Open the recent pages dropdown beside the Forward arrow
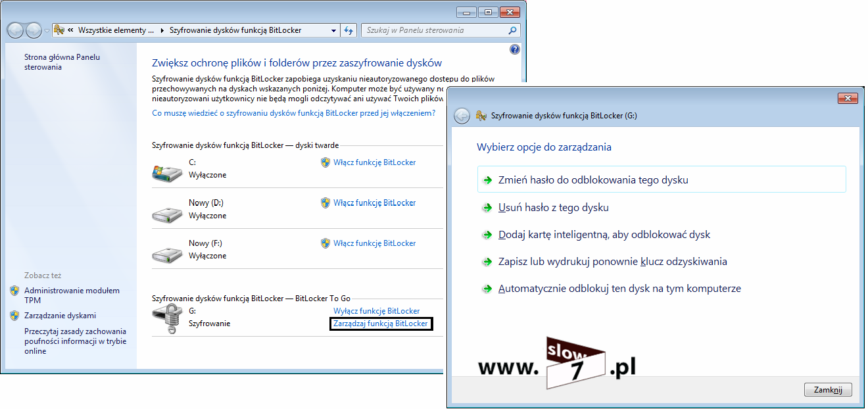This screenshot has width=868, height=409. click(47, 31)
